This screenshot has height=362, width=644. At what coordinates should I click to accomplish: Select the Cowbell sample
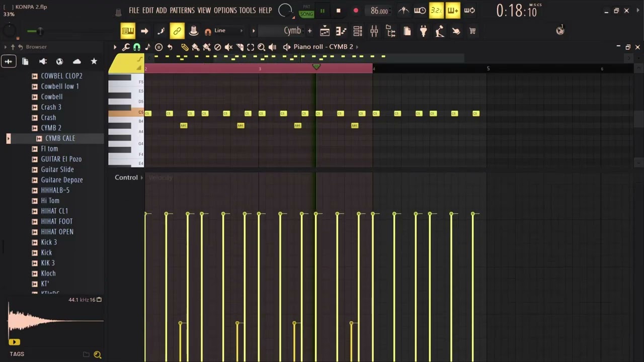click(x=52, y=97)
